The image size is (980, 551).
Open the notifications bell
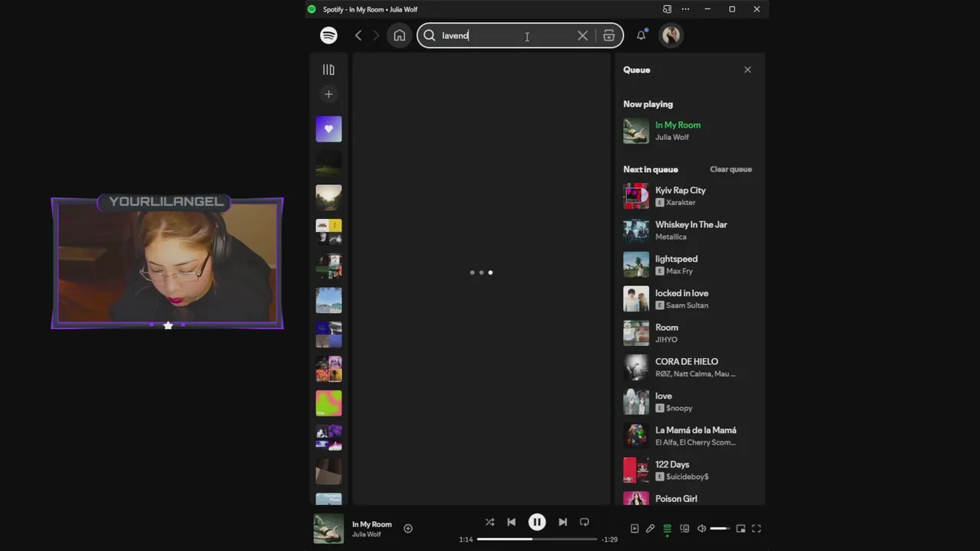pyautogui.click(x=641, y=35)
